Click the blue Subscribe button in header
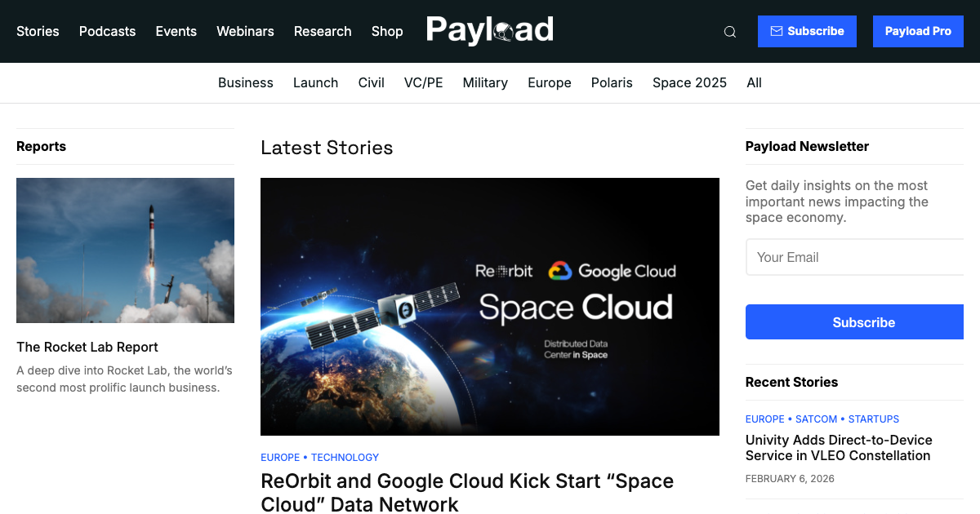Screen dimensions: 980x514 (807, 31)
